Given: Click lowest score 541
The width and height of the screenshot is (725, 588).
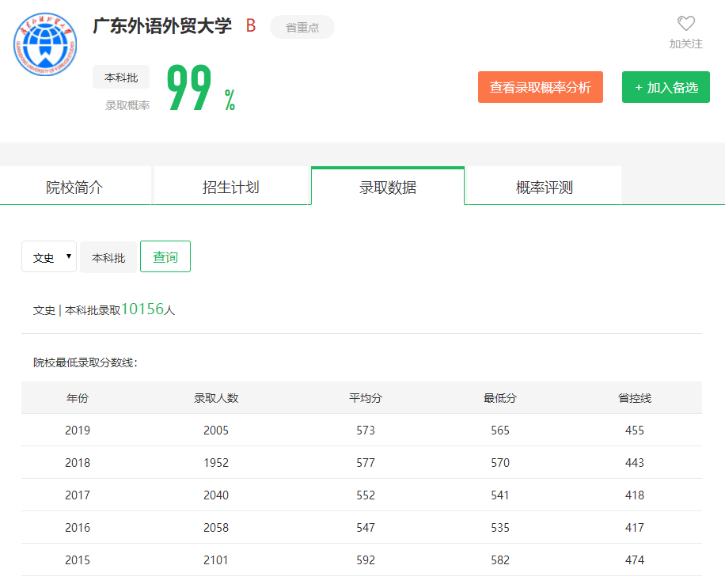Looking at the screenshot, I should click(500, 495).
